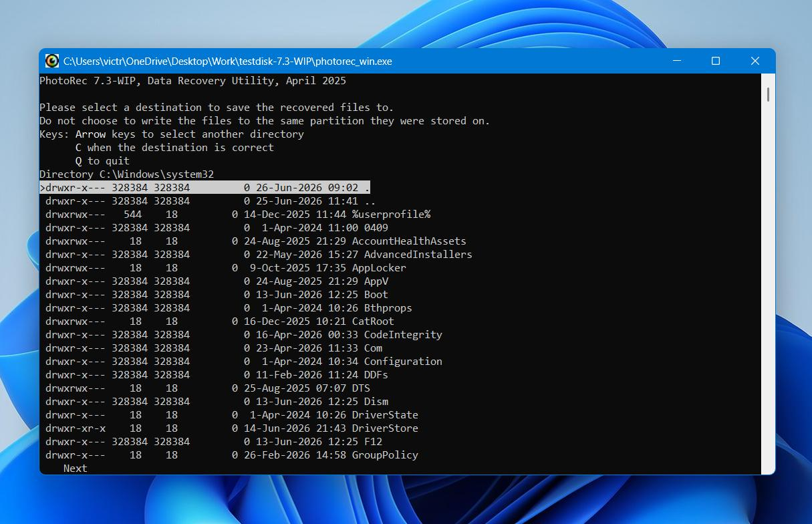Image resolution: width=812 pixels, height=524 pixels.
Task: Click the 'Do not choose to write' warning line
Action: point(265,121)
